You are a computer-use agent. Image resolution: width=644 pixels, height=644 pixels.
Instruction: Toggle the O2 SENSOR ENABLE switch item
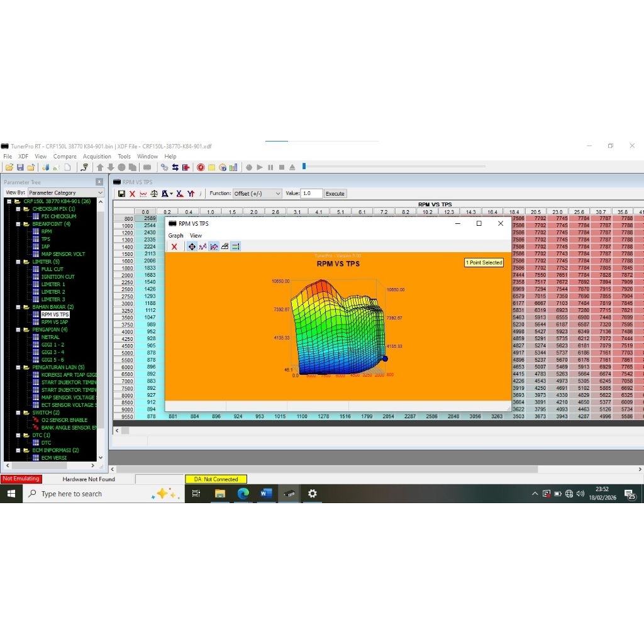coord(64,420)
